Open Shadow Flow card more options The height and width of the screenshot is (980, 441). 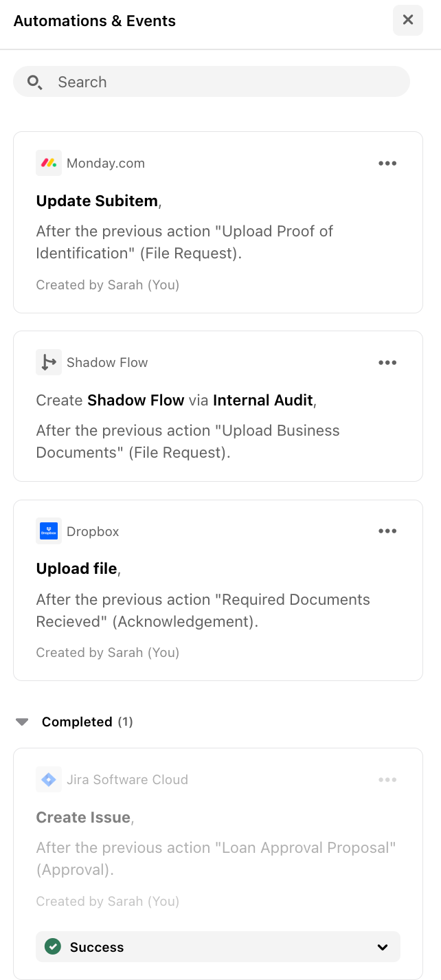point(387,363)
